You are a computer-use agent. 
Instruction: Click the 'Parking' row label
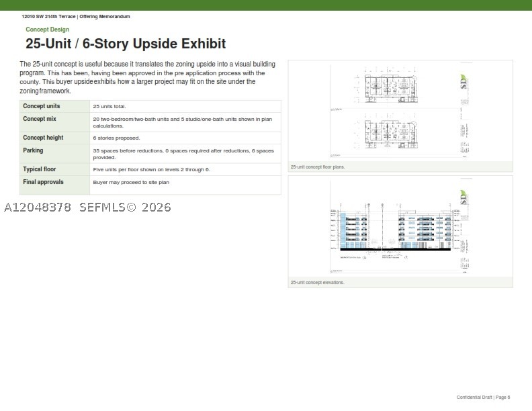pyautogui.click(x=33, y=150)
